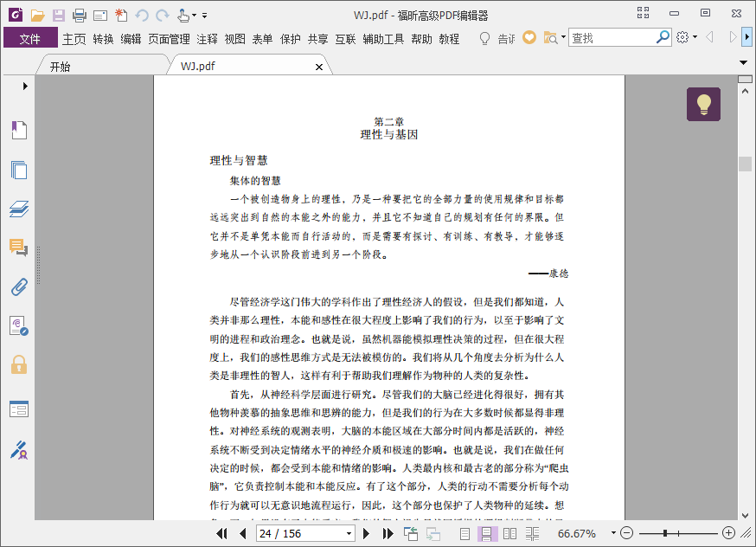Screen dimensions: 756x547
Task: Click the Print icon in quick toolbar
Action: tap(79, 16)
